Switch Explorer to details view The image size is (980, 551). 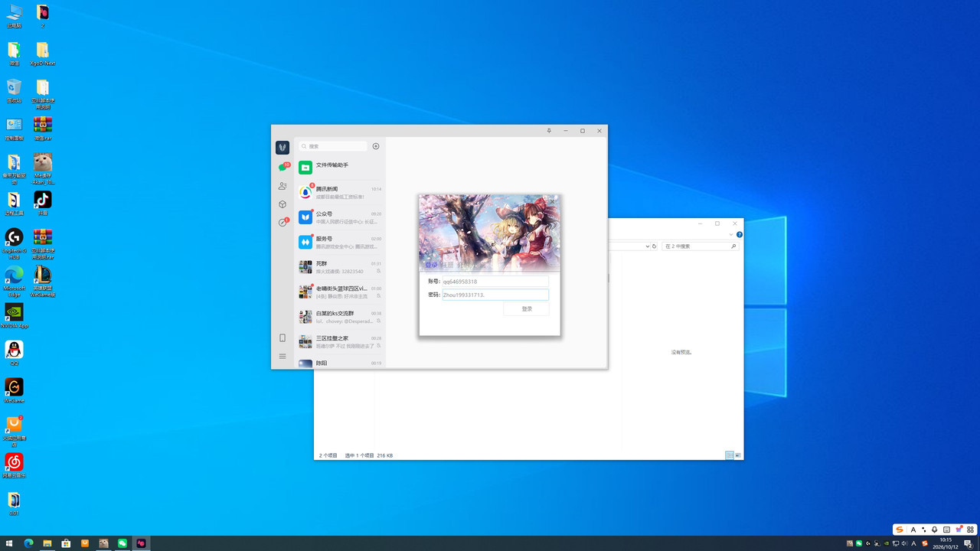point(730,455)
